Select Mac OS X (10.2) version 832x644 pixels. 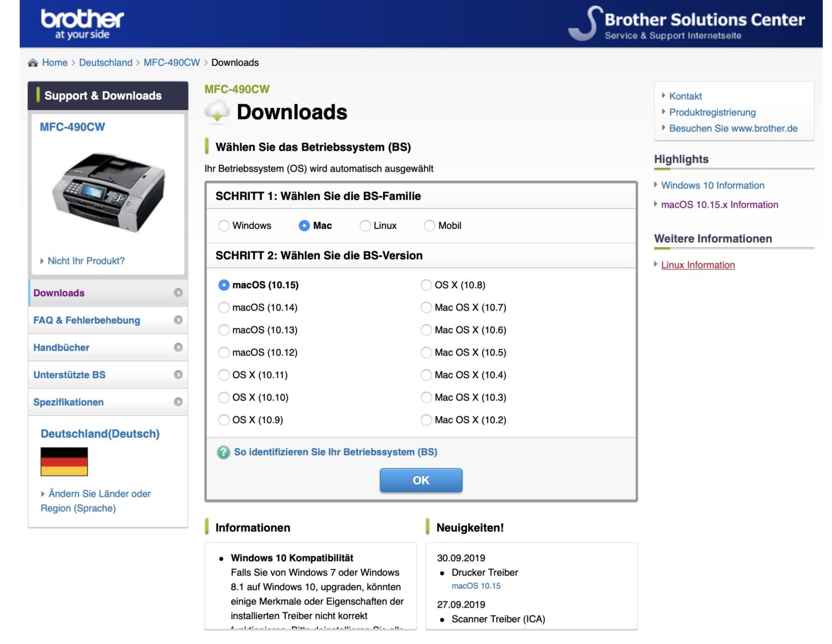426,420
